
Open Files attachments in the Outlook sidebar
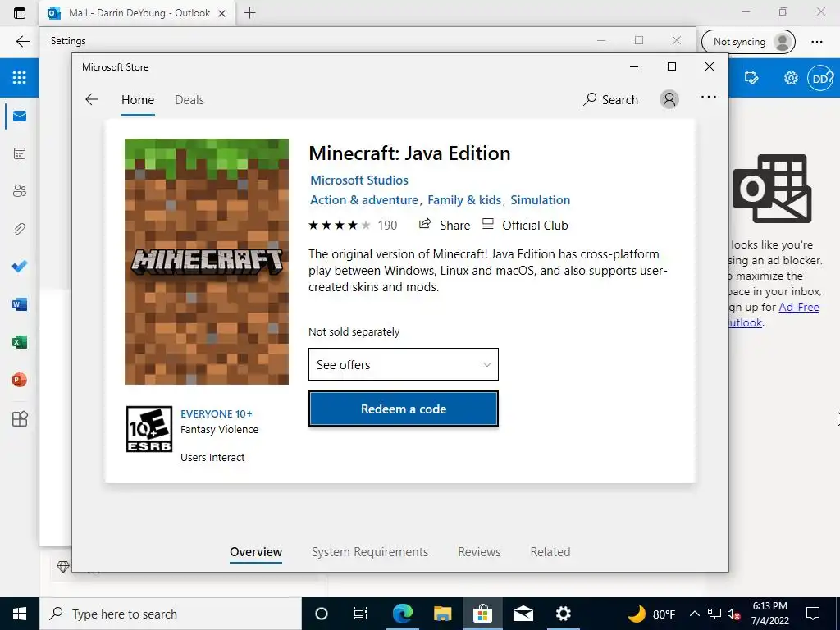click(x=20, y=230)
